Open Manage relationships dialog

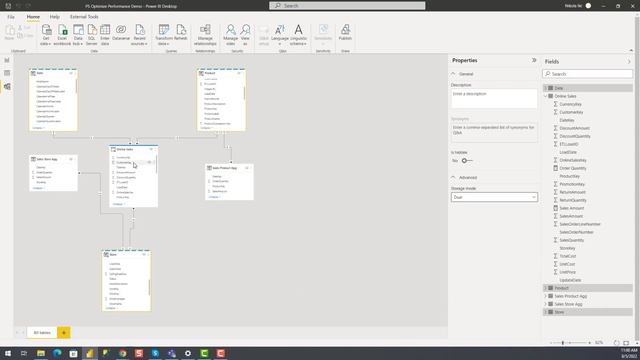[x=205, y=35]
